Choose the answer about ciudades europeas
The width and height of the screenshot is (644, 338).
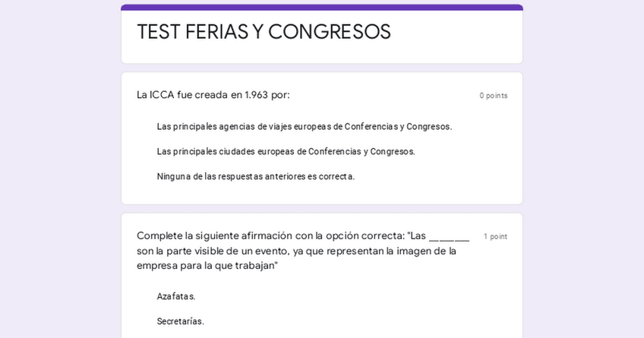click(286, 152)
